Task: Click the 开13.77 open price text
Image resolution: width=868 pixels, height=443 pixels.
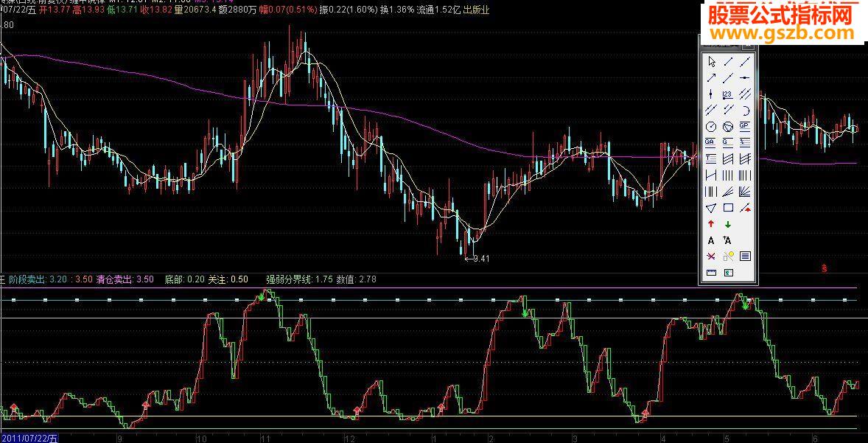Action: 55,10
